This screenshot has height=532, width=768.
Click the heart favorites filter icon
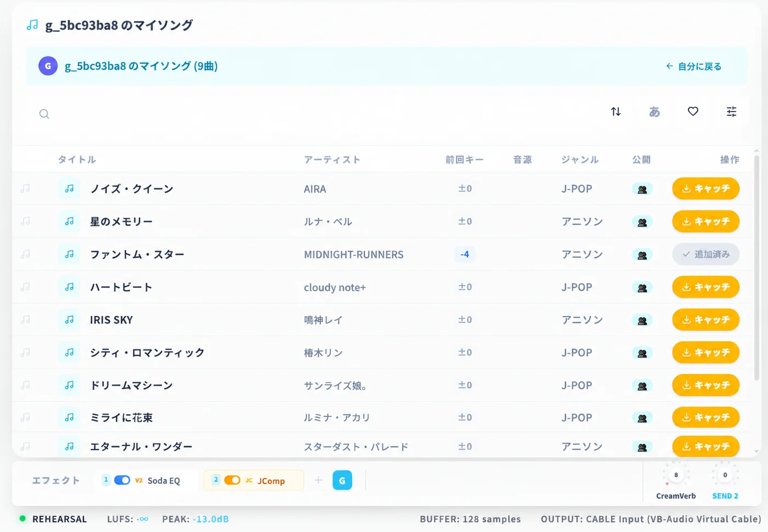click(x=693, y=112)
